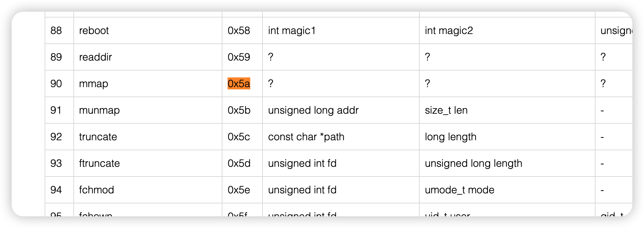Screen dimensions: 644x228
Task: Select the "size_t len" argument
Action: coord(446,110)
